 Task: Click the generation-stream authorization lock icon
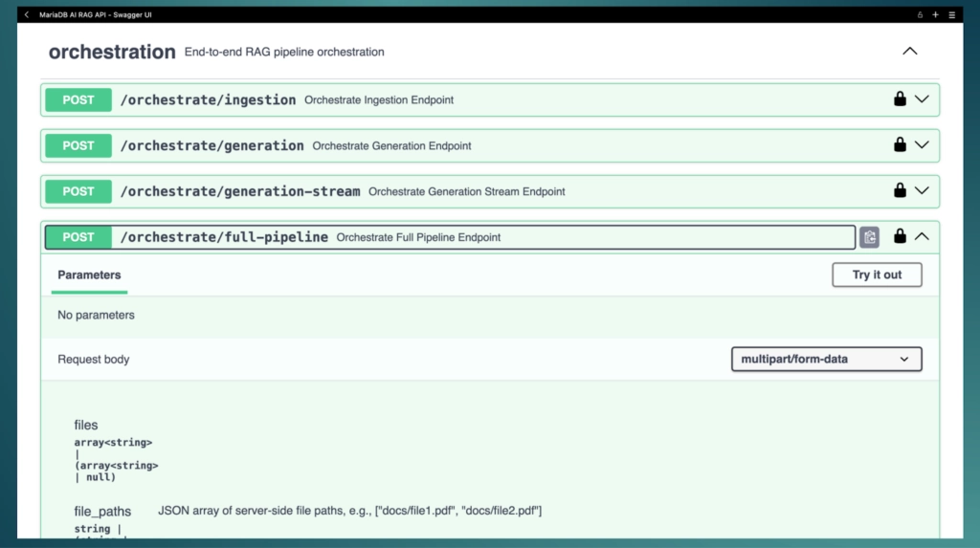[x=900, y=191]
